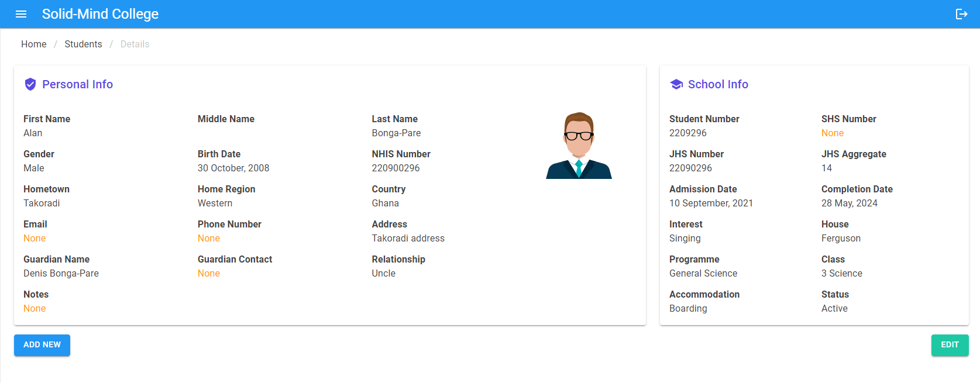980x383 pixels.
Task: Click country value Ghana
Action: 385,203
